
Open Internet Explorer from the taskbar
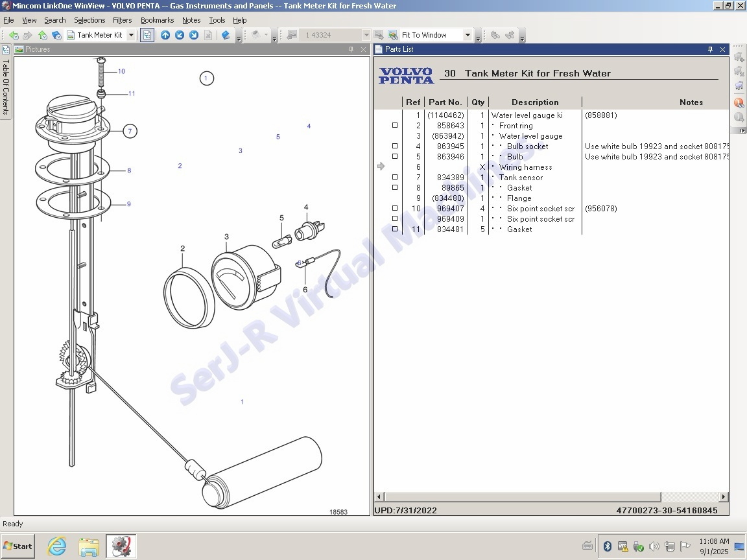pos(57,546)
